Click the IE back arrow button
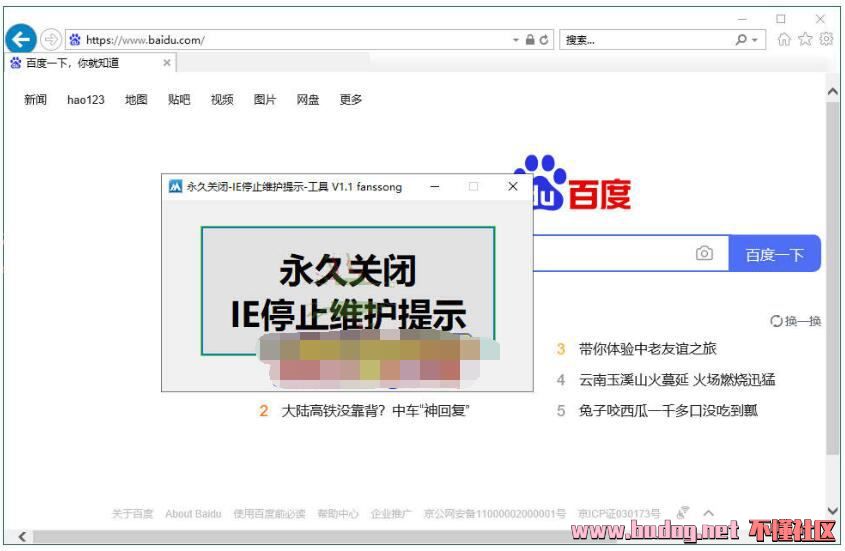This screenshot has height=551, width=845. (x=20, y=39)
